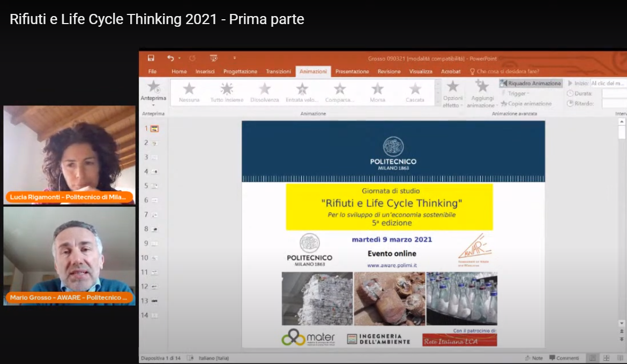Click Italiano (Italia) language indicator
627x364 pixels.
(x=213, y=358)
